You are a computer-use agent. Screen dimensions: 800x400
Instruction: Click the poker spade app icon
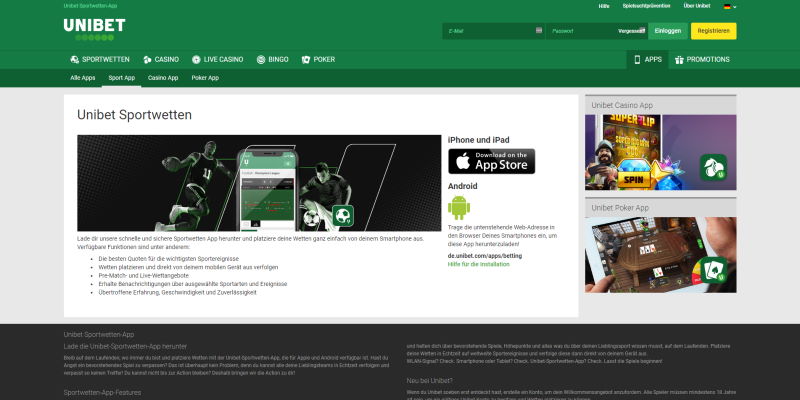(713, 270)
